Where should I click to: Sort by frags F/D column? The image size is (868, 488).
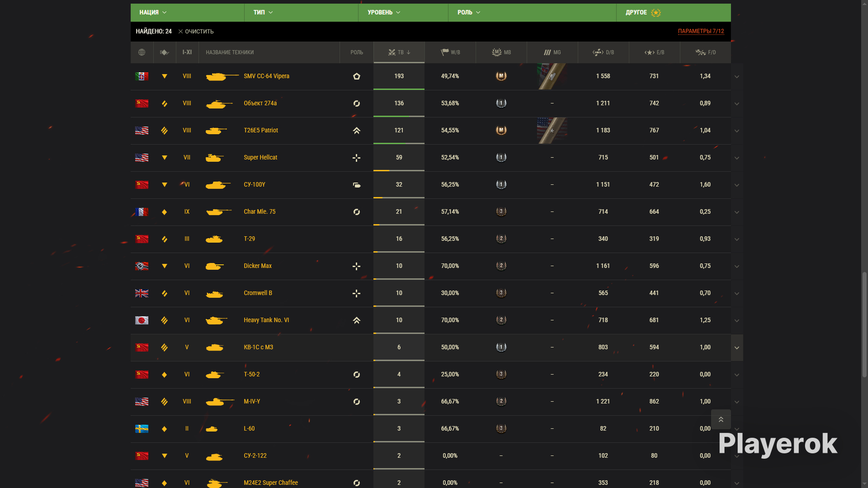coord(705,52)
